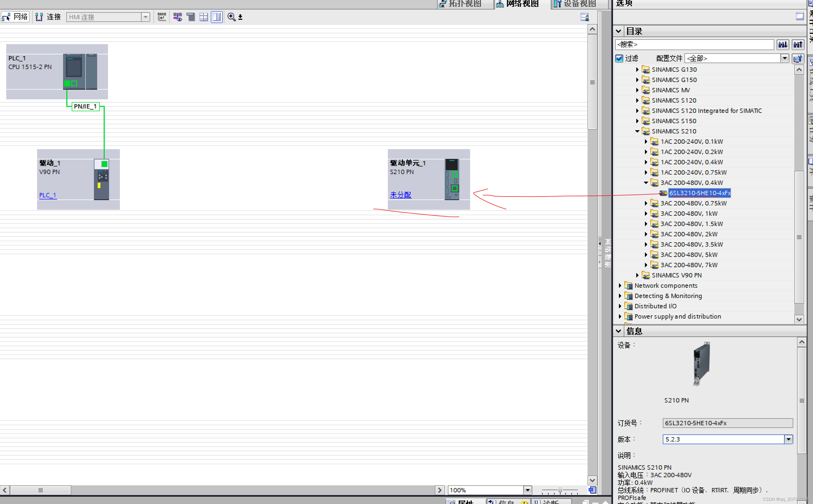
Task: Click the catalog search input field
Action: click(694, 44)
